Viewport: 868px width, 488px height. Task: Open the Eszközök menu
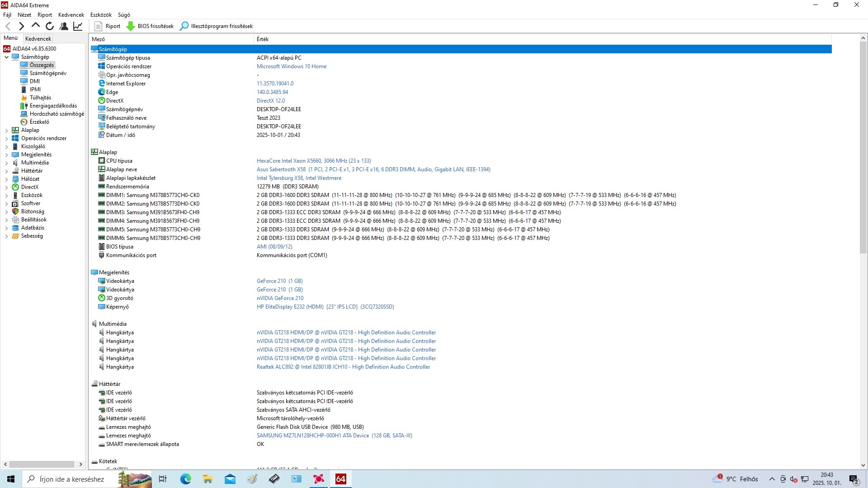100,15
